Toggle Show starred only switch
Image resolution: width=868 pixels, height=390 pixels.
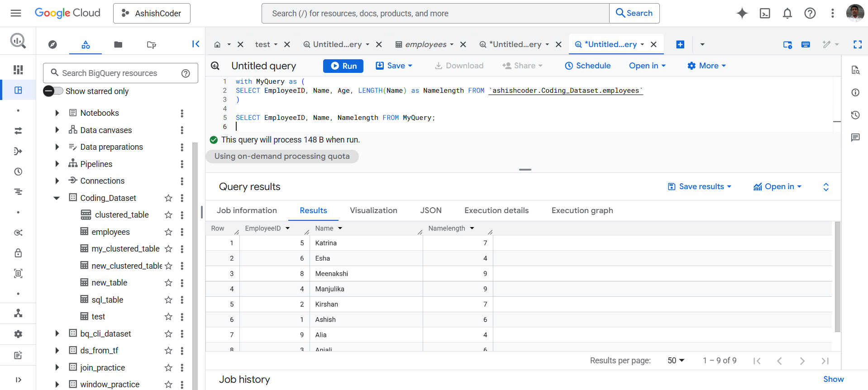[53, 91]
